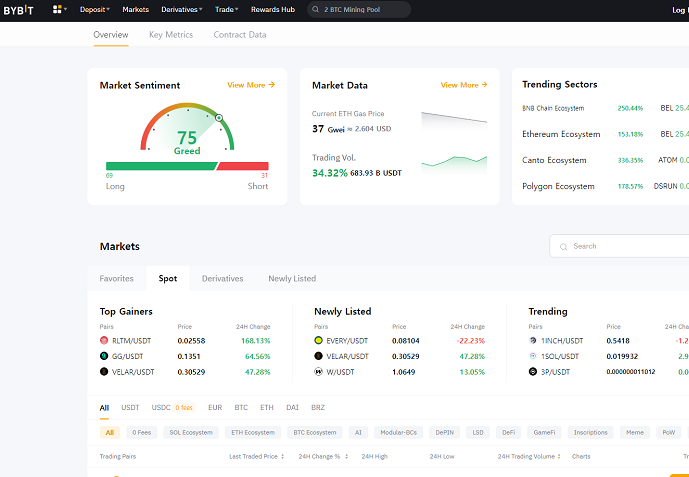Open the Trade dropdown
The width and height of the screenshot is (689, 477).
[227, 9]
